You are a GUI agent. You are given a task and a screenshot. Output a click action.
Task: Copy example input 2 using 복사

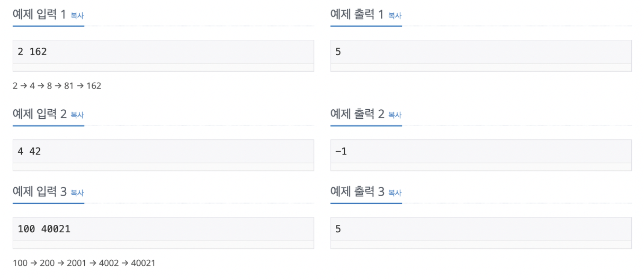[x=77, y=115]
